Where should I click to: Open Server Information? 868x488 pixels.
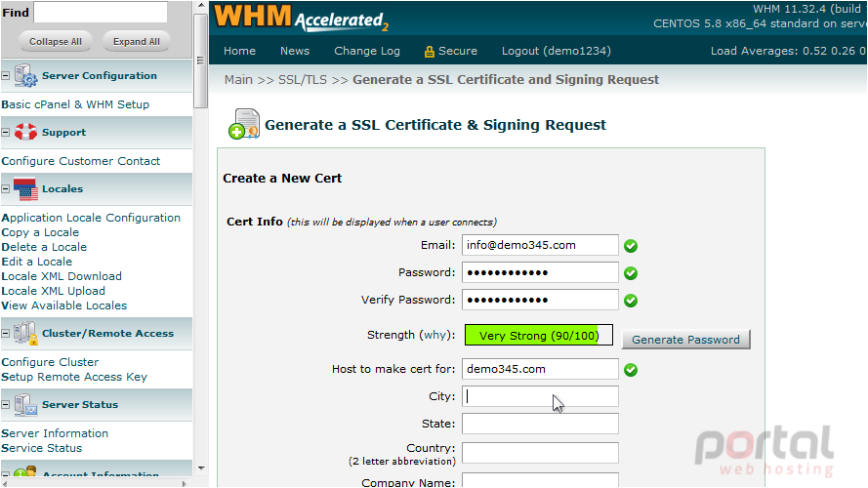click(x=55, y=433)
